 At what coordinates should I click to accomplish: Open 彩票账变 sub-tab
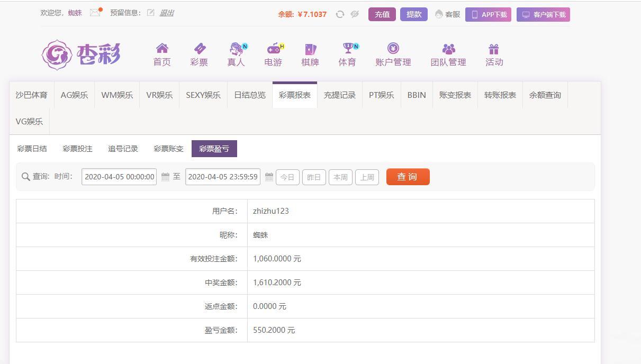169,149
